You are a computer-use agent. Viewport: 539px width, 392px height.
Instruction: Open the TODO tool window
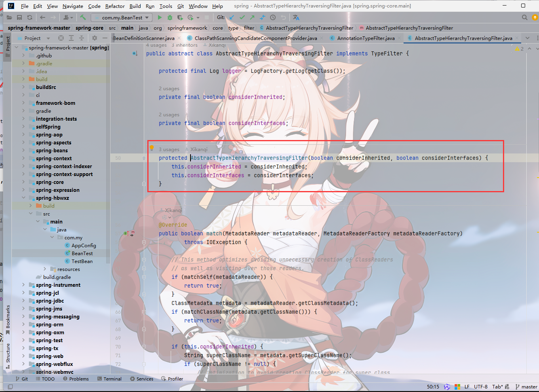click(x=45, y=379)
